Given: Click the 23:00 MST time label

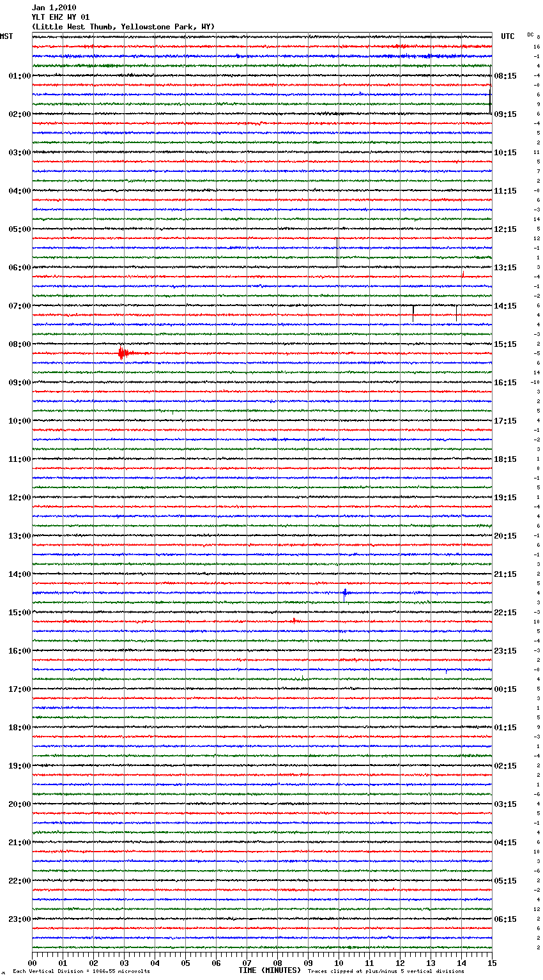Looking at the screenshot, I should pos(19,919).
